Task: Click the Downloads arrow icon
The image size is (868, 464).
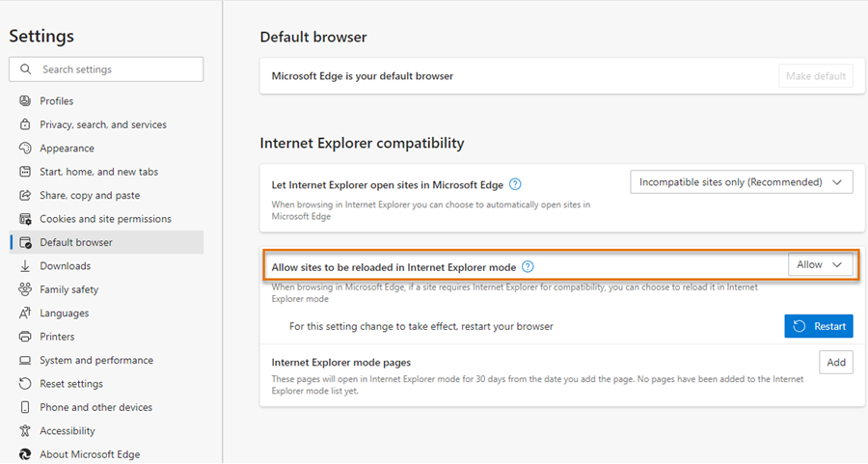Action: pyautogui.click(x=26, y=266)
